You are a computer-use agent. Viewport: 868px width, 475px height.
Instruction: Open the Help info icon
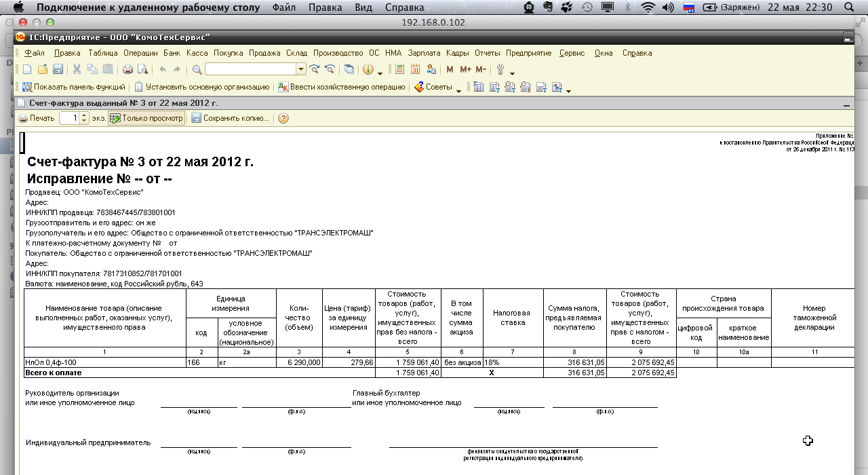point(368,69)
